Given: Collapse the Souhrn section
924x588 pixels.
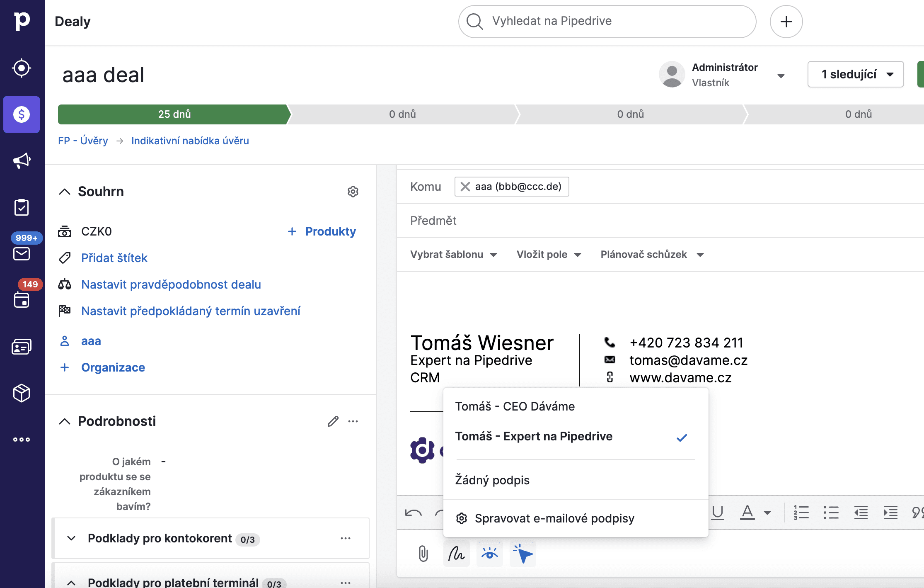Looking at the screenshot, I should 65,192.
